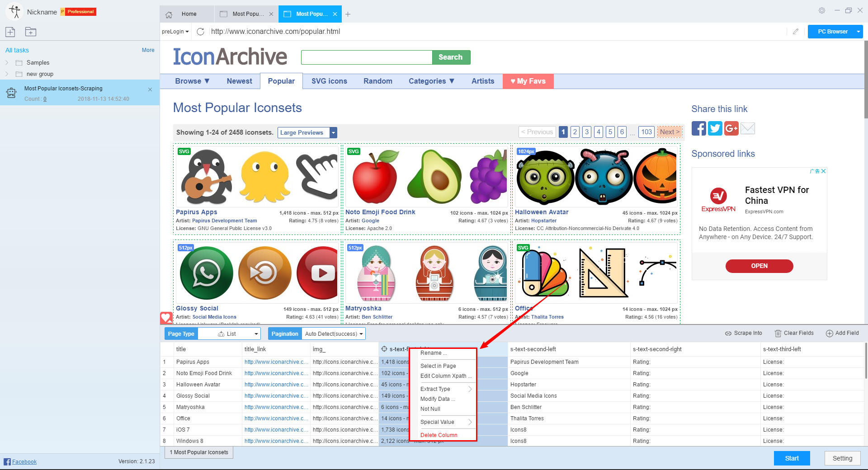The height and width of the screenshot is (470, 868).
Task: Open the settings gear in the title bar
Action: 822,10
